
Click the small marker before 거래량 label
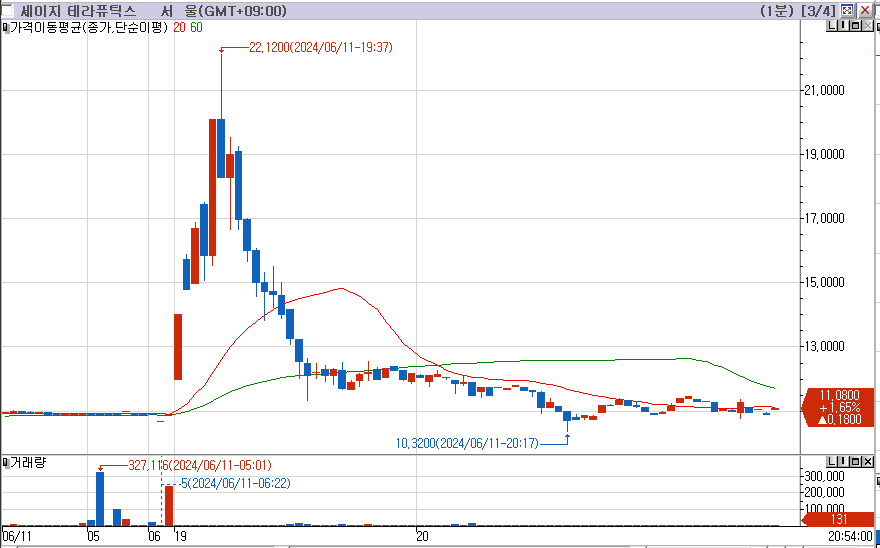click(x=6, y=463)
